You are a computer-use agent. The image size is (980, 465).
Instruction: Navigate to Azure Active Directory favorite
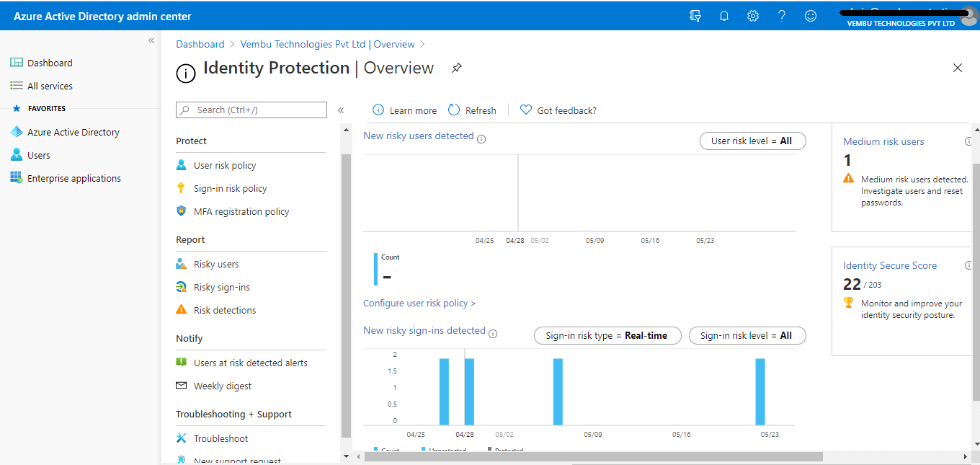(73, 132)
